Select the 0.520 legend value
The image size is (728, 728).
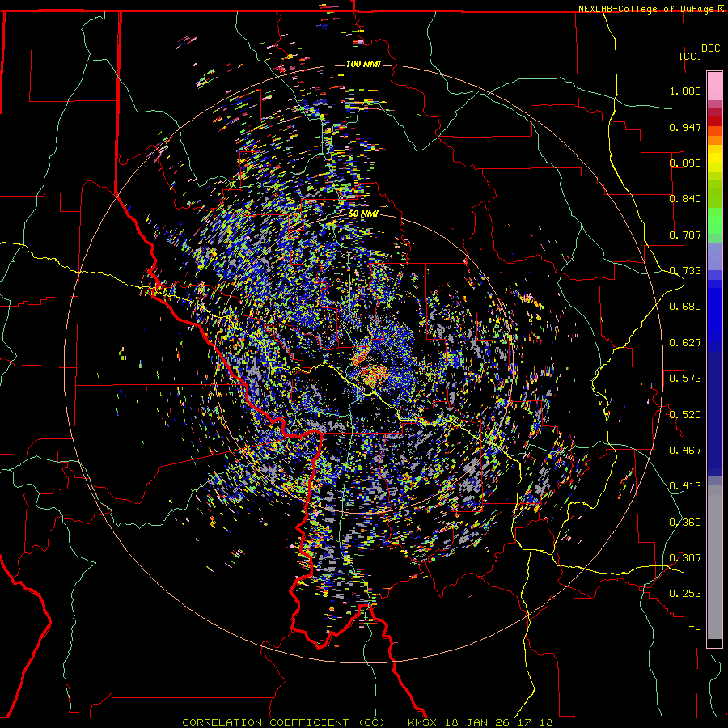[685, 414]
